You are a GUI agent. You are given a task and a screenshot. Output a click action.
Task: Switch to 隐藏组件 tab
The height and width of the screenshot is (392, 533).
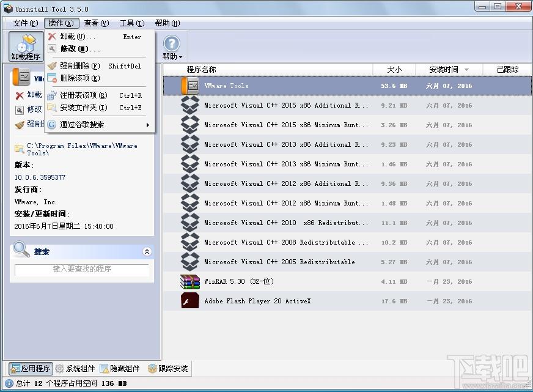pos(120,369)
